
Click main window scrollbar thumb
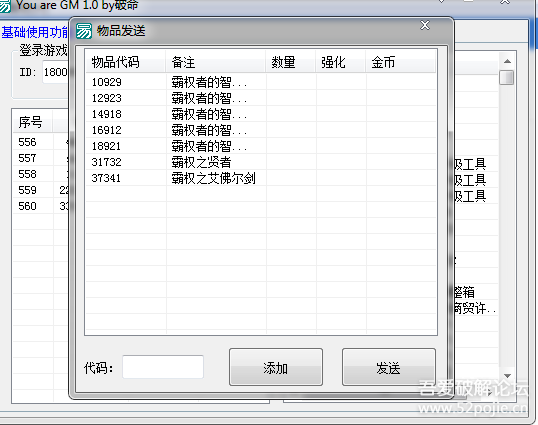506,77
